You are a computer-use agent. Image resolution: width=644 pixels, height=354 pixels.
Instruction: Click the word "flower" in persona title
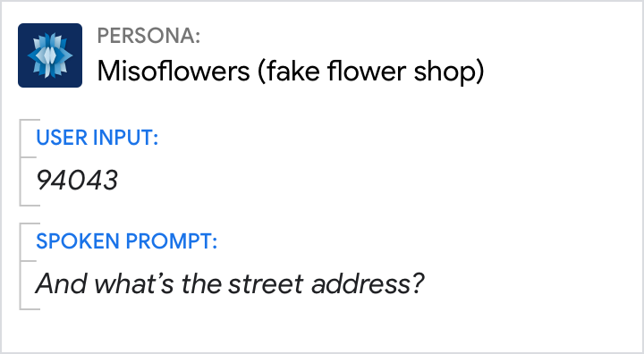(367, 71)
